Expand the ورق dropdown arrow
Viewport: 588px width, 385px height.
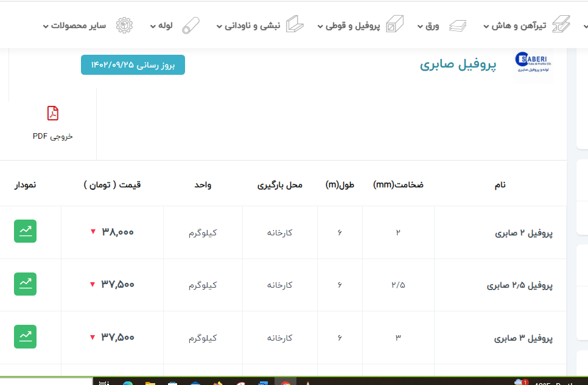point(420,26)
